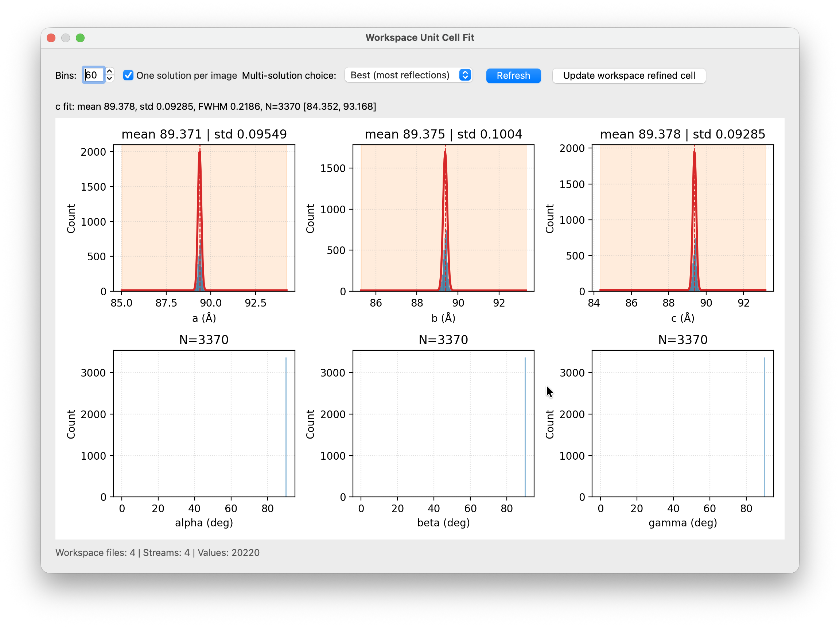The image size is (840, 627).
Task: Click the alpha (deg) histogram plot
Action: [204, 424]
